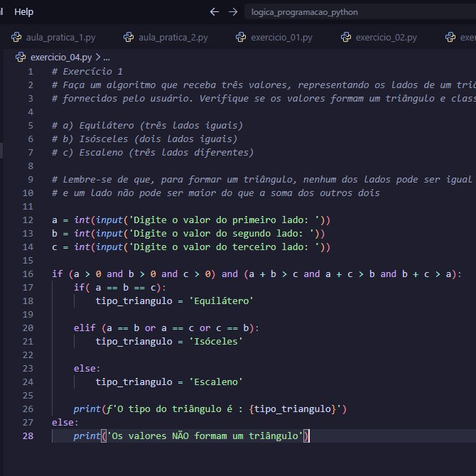Click line number 1 in gutter
Viewport: 476px width, 476px height.
31,72
